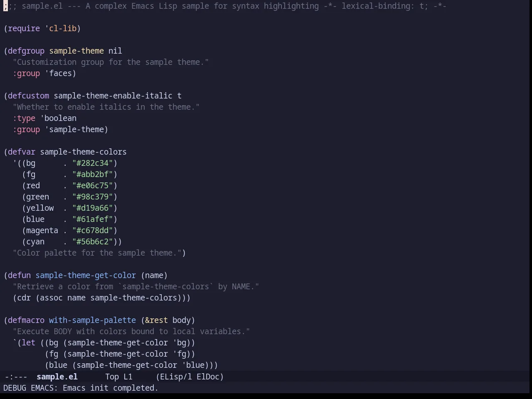Click the 'let' keyword in the macro body
The image size is (532, 399).
coord(28,342)
